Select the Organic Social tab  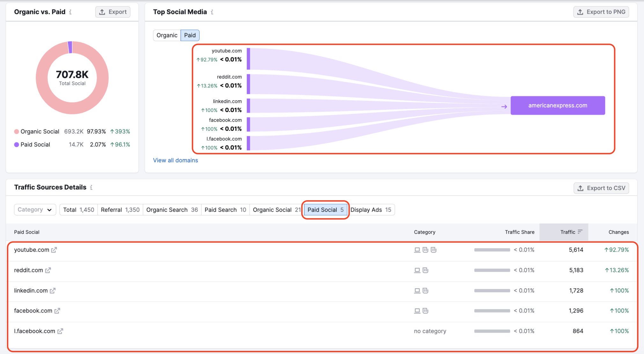tap(276, 210)
